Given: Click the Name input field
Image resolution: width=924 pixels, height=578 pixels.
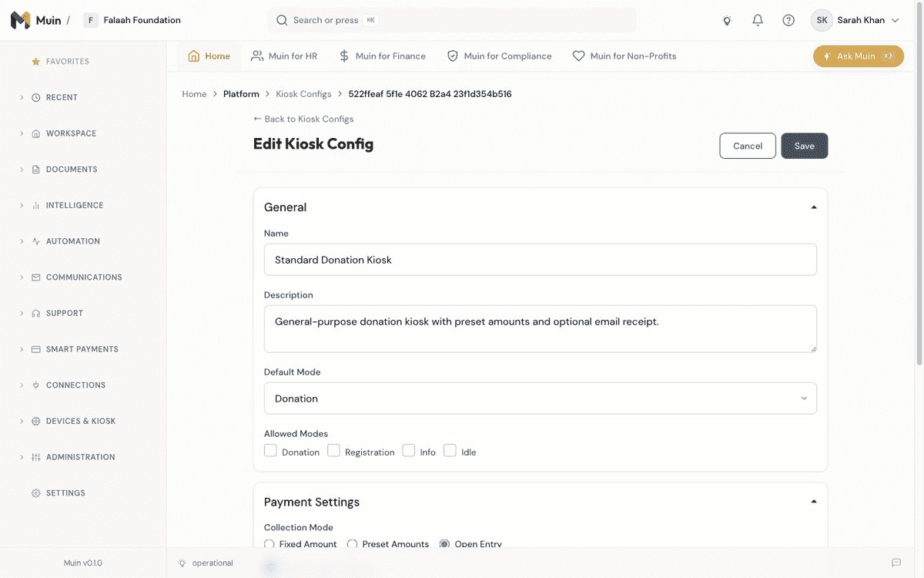Looking at the screenshot, I should pos(541,260).
